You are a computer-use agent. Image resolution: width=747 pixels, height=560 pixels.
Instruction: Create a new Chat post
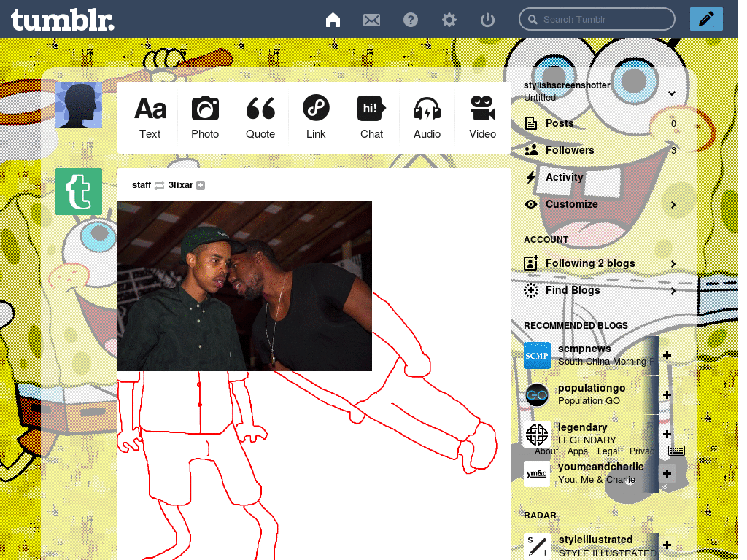click(x=371, y=117)
